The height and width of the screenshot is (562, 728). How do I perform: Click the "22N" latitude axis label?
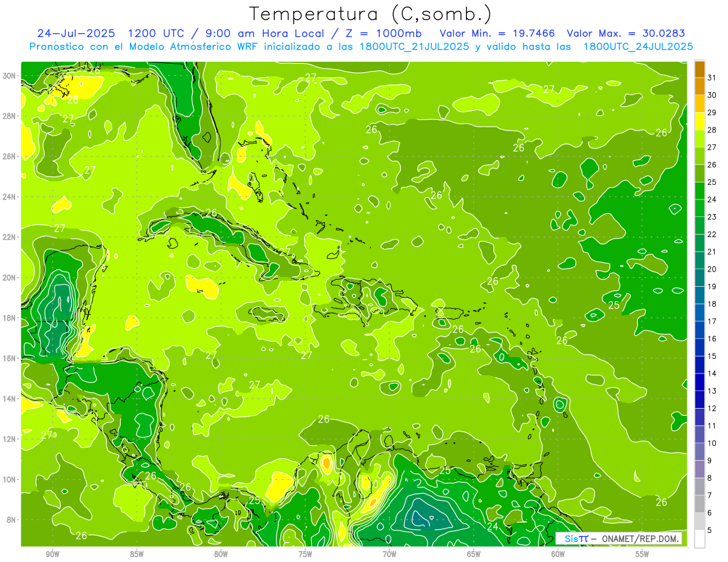pos(9,237)
